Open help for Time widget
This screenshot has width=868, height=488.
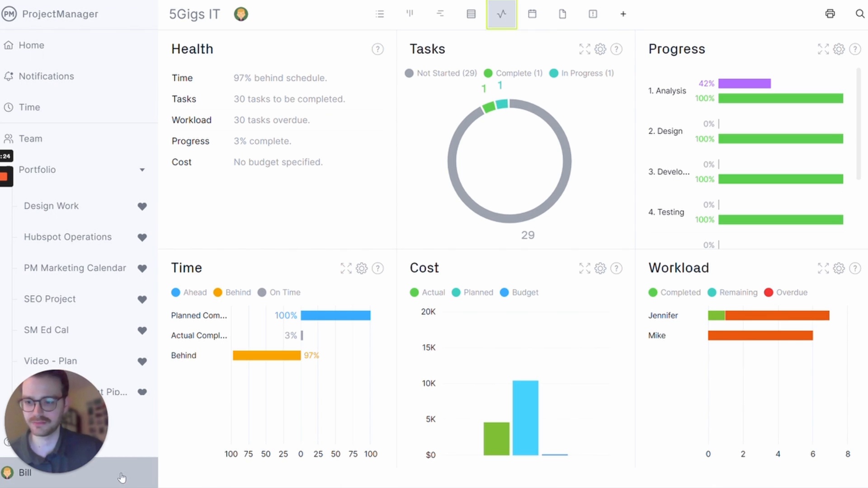coord(377,268)
